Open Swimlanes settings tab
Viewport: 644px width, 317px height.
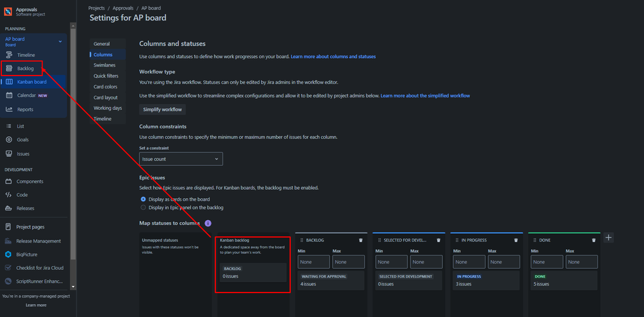[x=108, y=65]
